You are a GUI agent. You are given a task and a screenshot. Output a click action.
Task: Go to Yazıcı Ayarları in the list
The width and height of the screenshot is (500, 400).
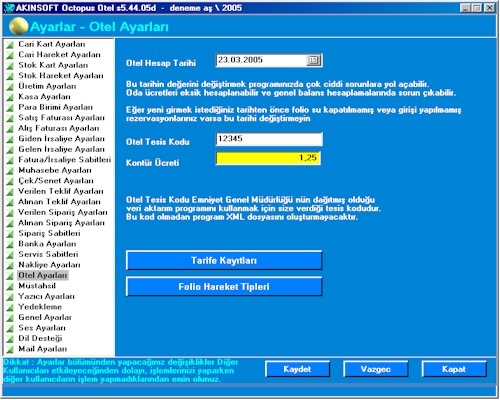46,296
